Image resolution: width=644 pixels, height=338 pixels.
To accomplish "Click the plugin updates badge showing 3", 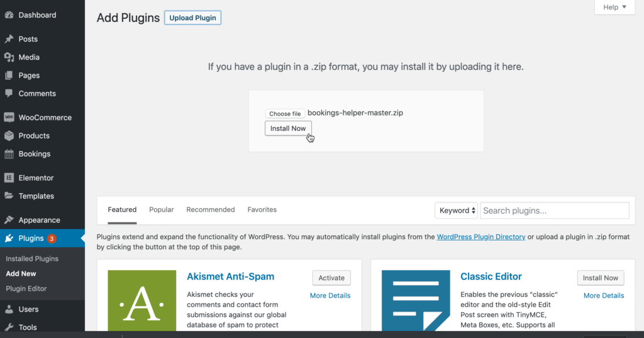I will pyautogui.click(x=52, y=239).
